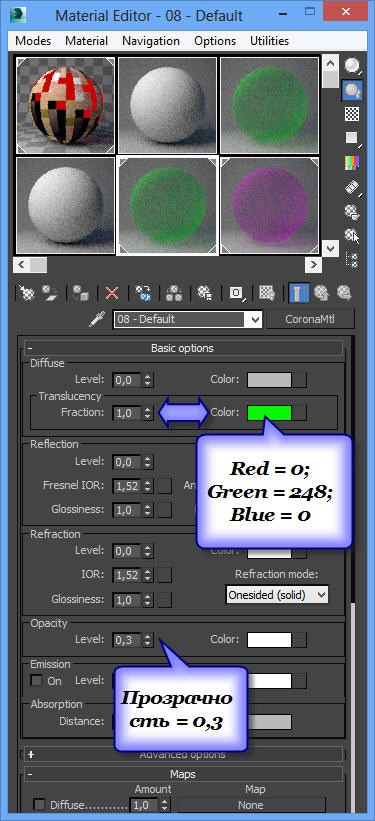Click the Video Color Check icon

(352, 162)
